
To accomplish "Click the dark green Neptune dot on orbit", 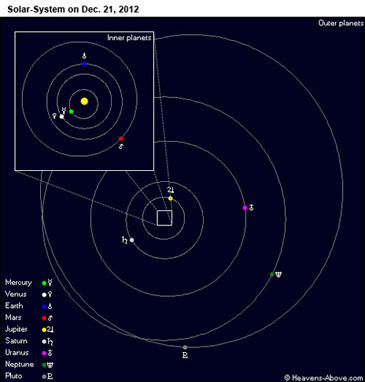I will click(x=272, y=274).
